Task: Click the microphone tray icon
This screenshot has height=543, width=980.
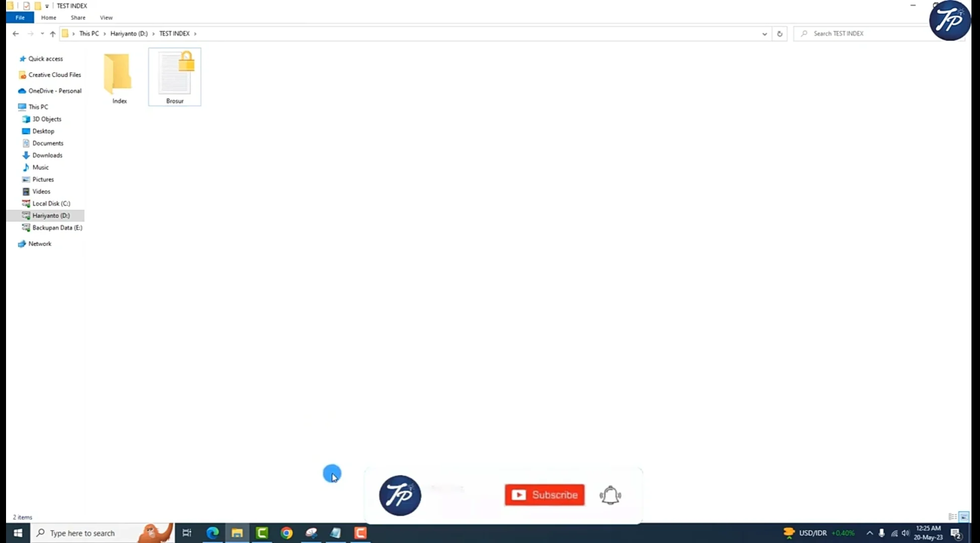Action: click(x=881, y=533)
